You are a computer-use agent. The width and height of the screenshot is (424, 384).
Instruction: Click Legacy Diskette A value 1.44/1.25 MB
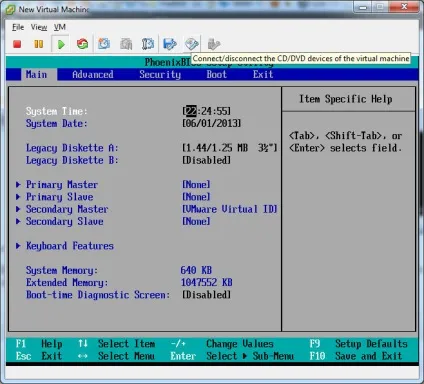pyautogui.click(x=230, y=148)
